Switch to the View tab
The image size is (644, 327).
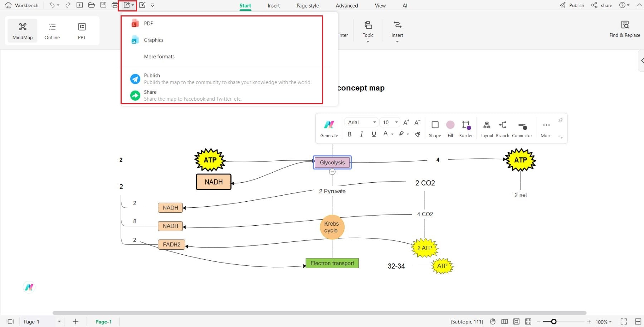click(380, 5)
